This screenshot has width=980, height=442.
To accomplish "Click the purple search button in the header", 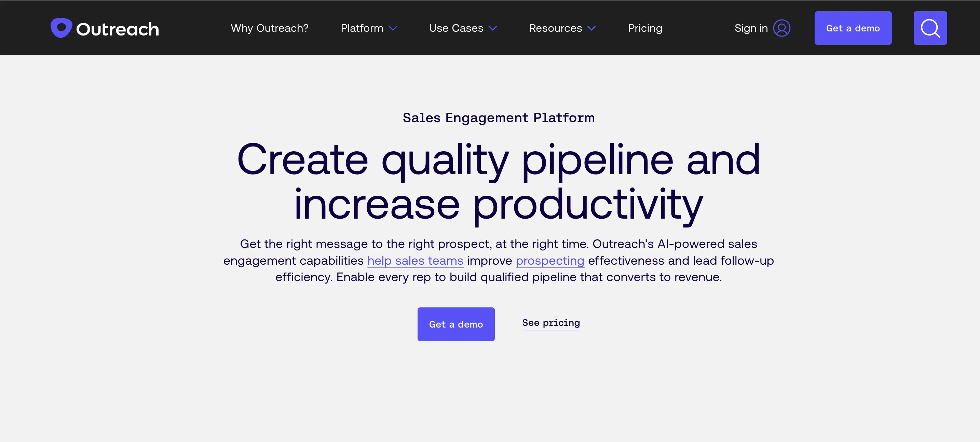I will [x=930, y=27].
